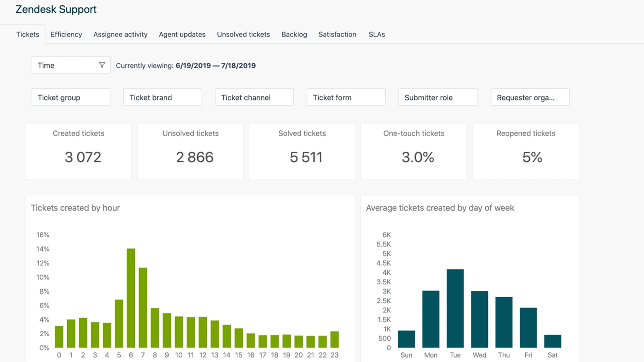Click the filter funnel icon in Time box
Viewport: 644px width, 362px height.
pos(102,65)
